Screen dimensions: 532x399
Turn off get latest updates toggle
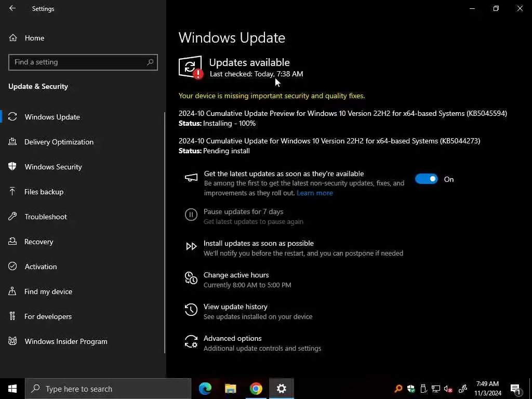[427, 179]
